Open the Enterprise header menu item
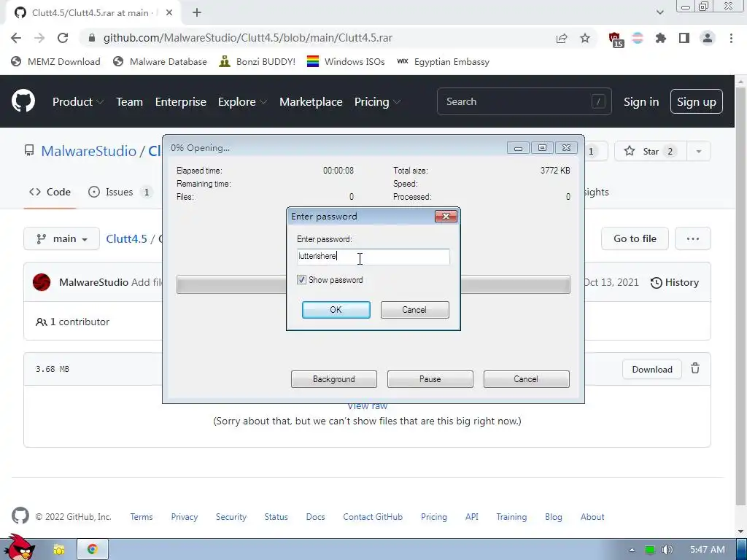747x560 pixels. point(181,101)
